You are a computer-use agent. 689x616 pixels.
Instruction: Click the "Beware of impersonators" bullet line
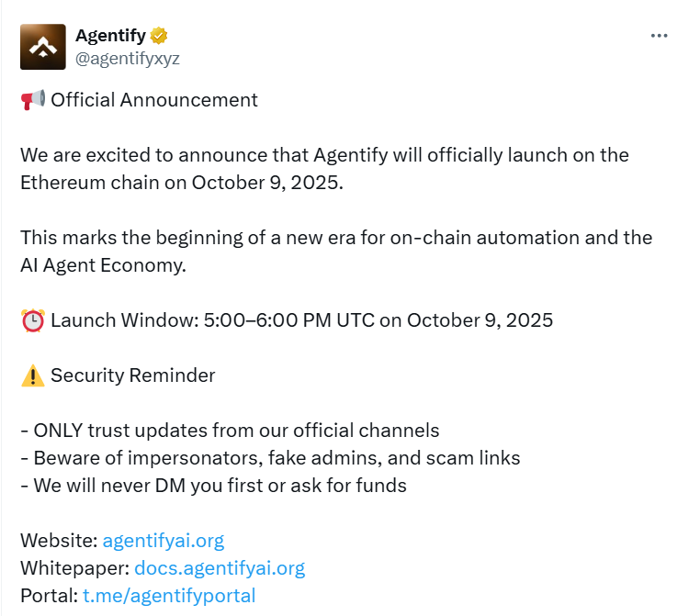pos(270,457)
